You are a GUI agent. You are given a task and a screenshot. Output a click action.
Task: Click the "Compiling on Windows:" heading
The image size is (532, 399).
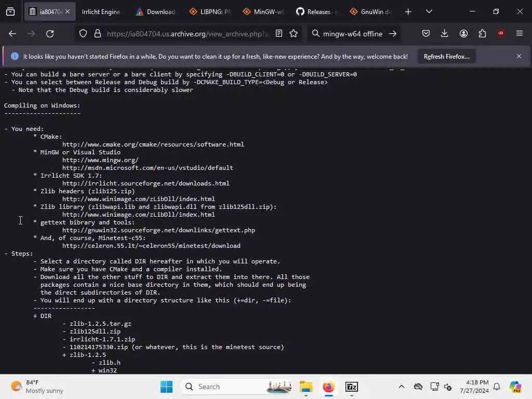click(42, 105)
